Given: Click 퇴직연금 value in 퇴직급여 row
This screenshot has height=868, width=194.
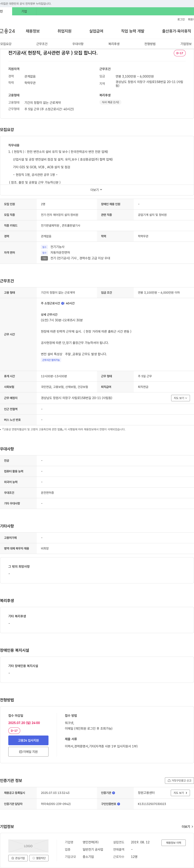Looking at the screenshot, I should pos(143,387).
